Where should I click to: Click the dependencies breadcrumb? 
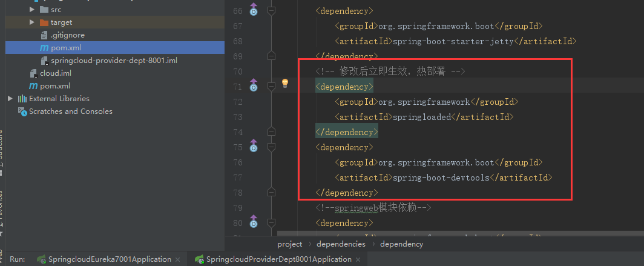click(341, 244)
